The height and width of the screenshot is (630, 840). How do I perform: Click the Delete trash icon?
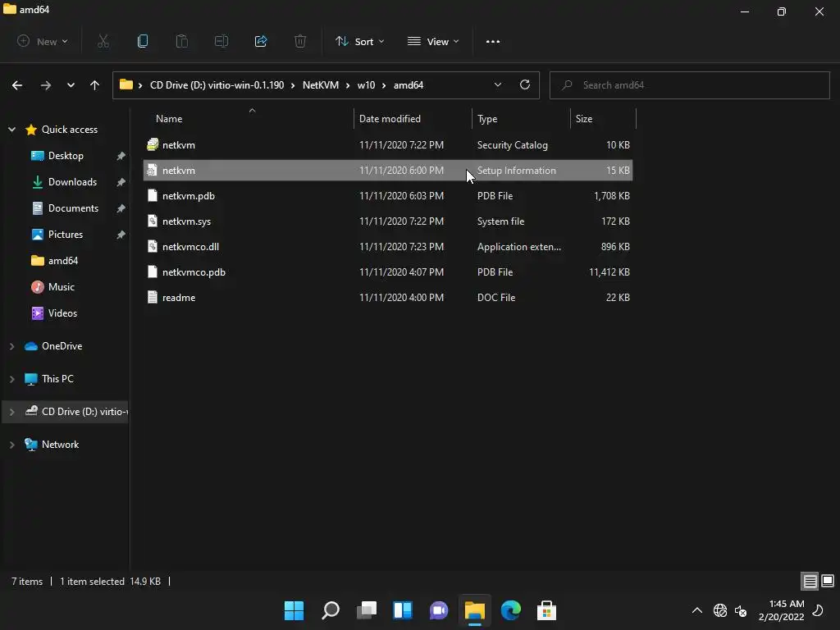300,41
